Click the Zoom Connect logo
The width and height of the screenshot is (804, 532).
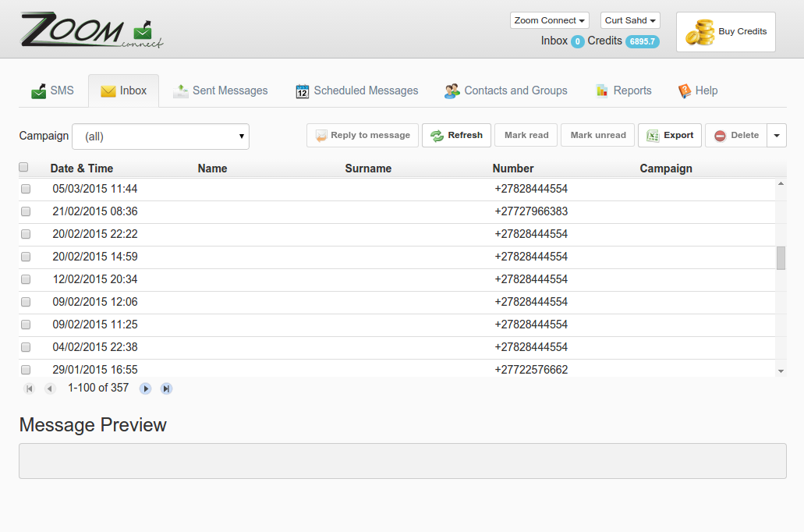[91, 31]
